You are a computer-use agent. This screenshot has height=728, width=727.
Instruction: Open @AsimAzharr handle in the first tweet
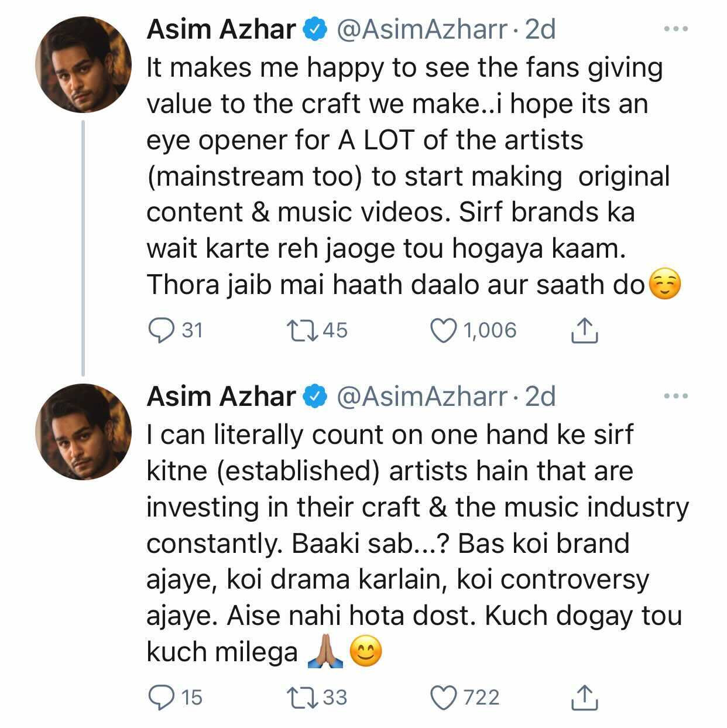[421, 29]
